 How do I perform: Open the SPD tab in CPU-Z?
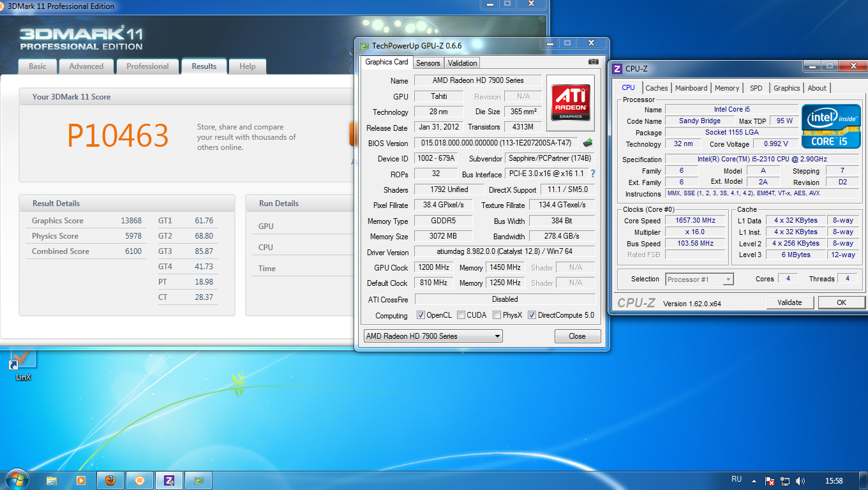756,88
